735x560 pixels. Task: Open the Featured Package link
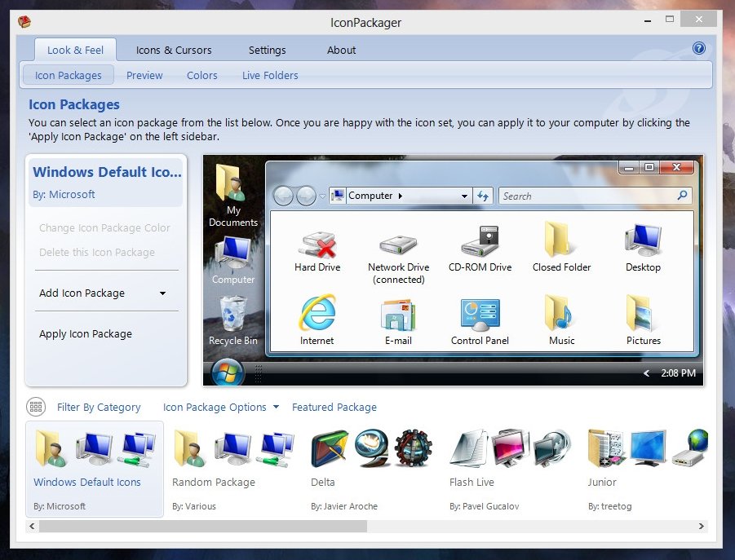tap(334, 408)
